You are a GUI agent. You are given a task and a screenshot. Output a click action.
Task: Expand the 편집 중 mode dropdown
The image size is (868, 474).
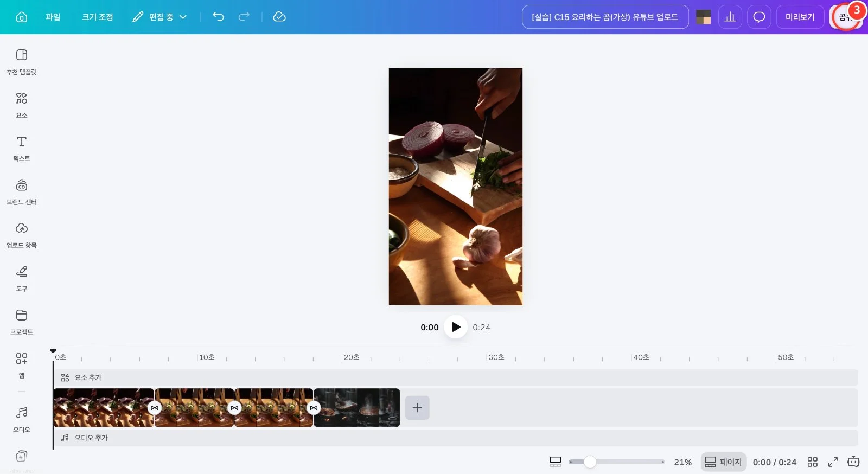[x=160, y=17]
